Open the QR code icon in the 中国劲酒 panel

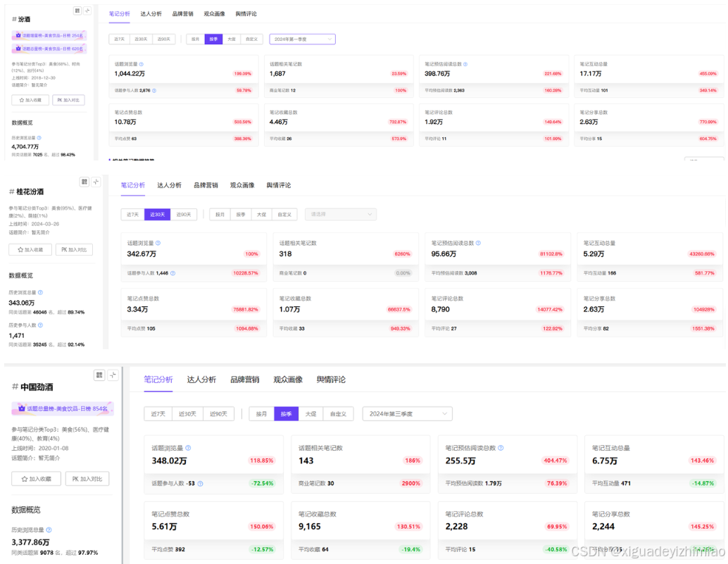pos(99,375)
